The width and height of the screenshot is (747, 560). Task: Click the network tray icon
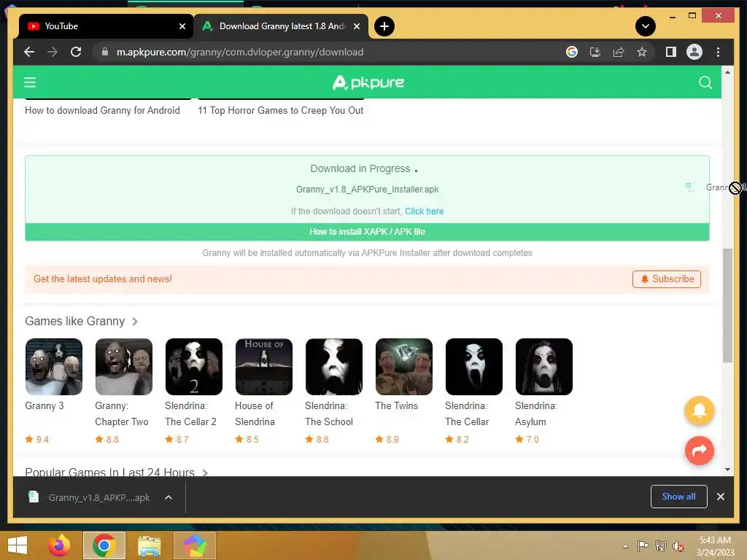[661, 546]
